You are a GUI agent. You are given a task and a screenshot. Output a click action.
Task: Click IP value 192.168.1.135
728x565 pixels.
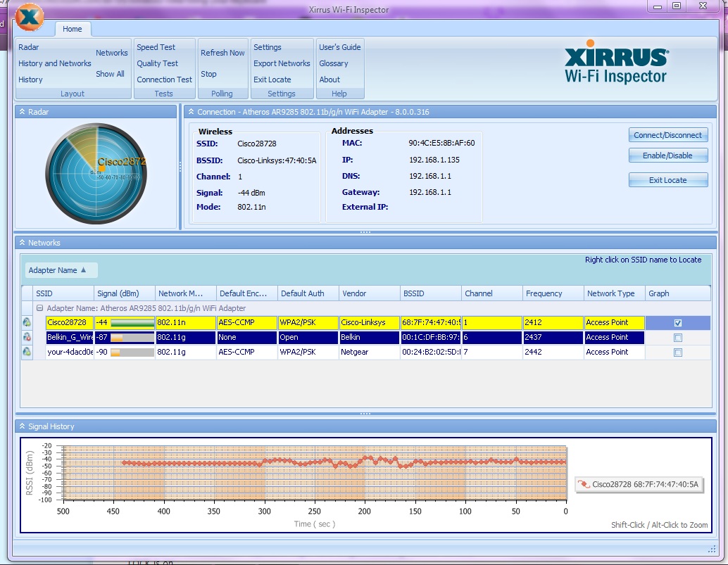[434, 160]
